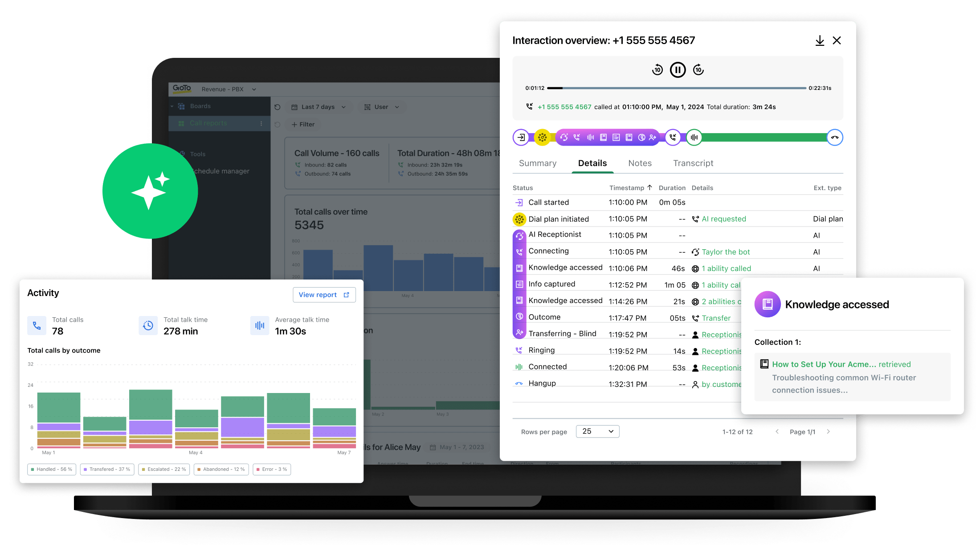
Task: Select the yellow Dial plan initiated icon on the timeline
Action: (543, 137)
